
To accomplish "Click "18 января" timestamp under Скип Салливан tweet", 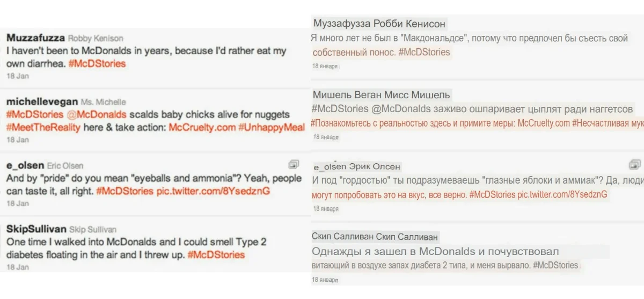I will coord(325,280).
